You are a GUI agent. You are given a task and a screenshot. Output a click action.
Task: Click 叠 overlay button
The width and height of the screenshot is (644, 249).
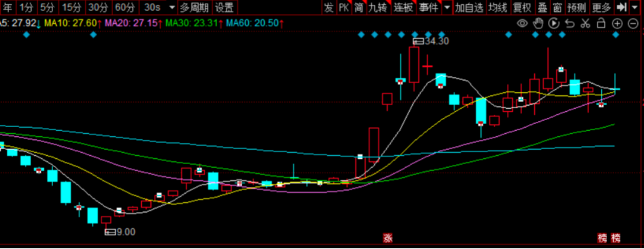click(x=542, y=7)
